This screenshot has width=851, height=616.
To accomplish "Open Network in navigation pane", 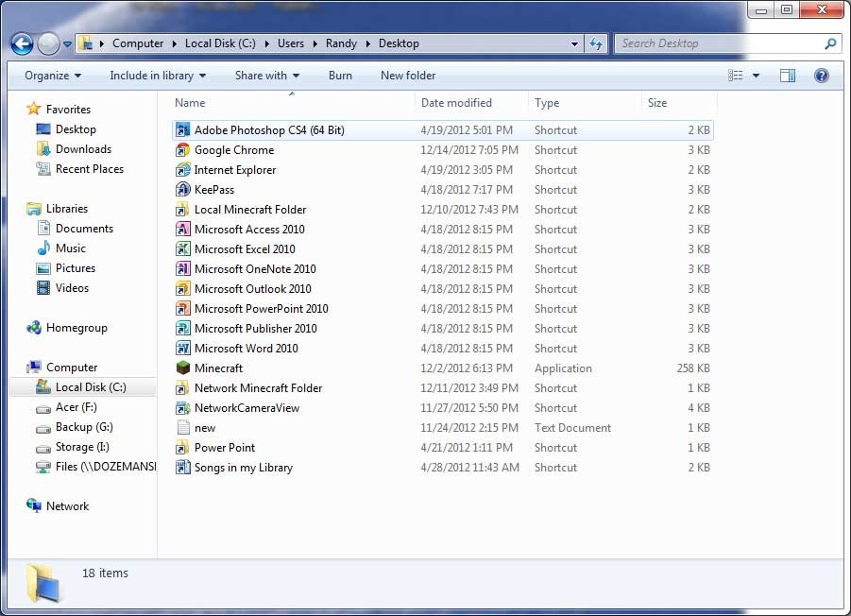I will pos(67,506).
